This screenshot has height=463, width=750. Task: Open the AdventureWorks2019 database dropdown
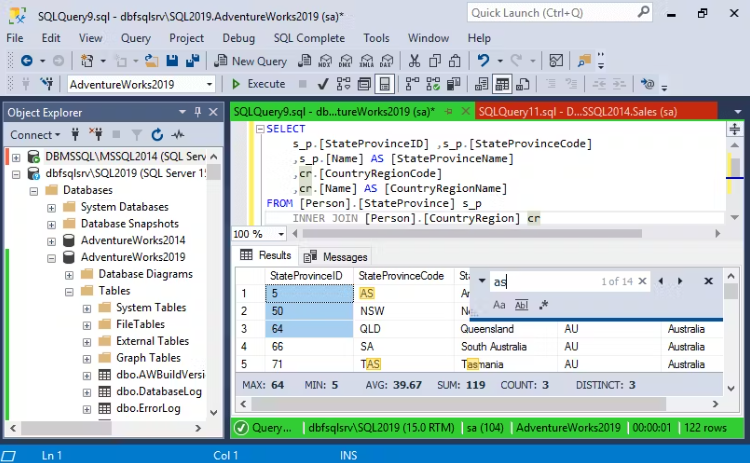(209, 85)
